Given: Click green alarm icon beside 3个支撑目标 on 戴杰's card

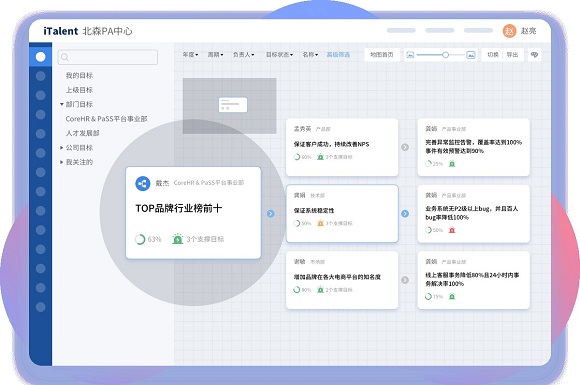Looking at the screenshot, I should pos(178,239).
